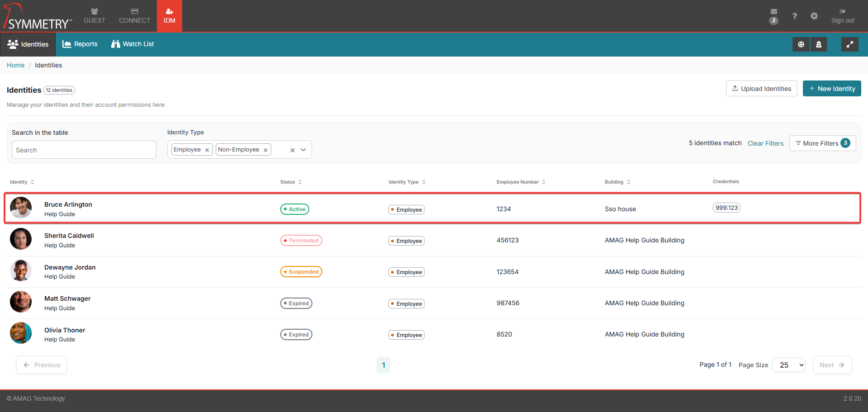This screenshot has width=868, height=412.
Task: Click the New Identity button
Action: (831, 89)
